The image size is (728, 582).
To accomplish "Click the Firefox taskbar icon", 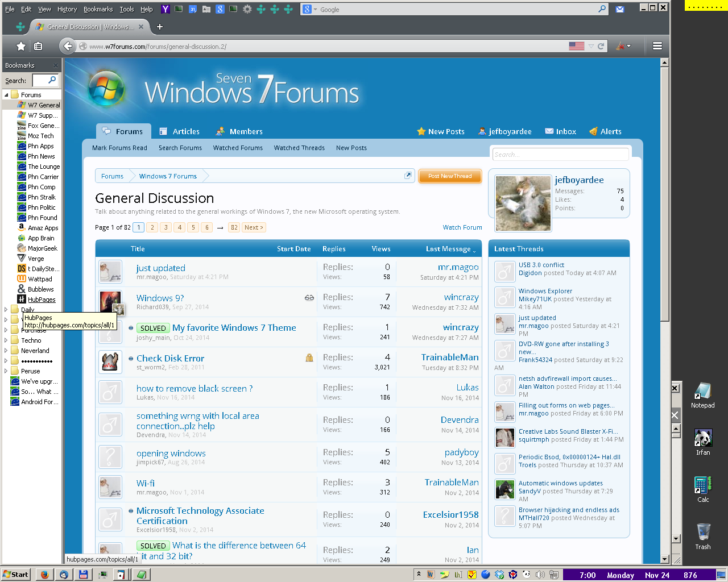I will click(x=44, y=575).
